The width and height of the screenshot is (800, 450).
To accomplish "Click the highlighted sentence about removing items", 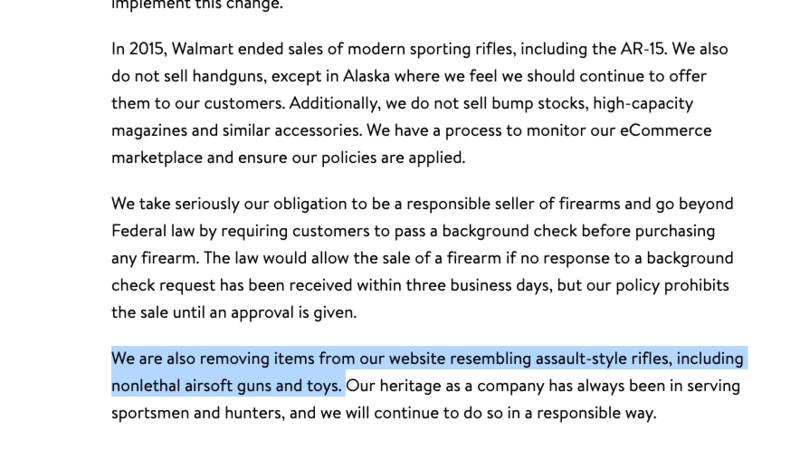I will pos(428,371).
